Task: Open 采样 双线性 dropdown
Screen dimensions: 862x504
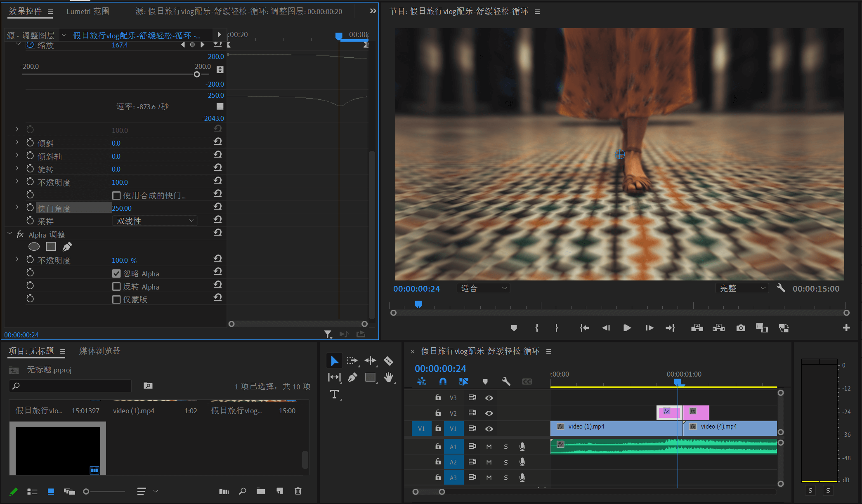Action: pos(154,221)
